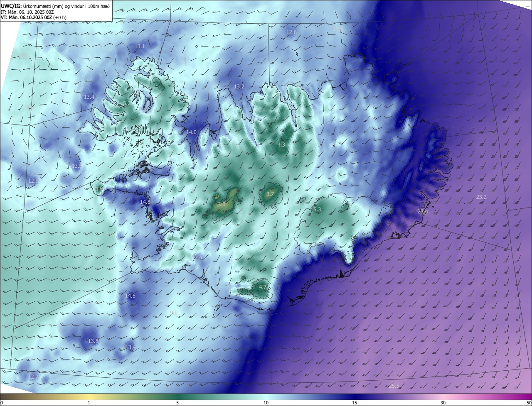Image resolution: width=532 pixels, height=406 pixels.
Task: Select the 3.0 minimum value marker
Action: pyautogui.click(x=222, y=204)
